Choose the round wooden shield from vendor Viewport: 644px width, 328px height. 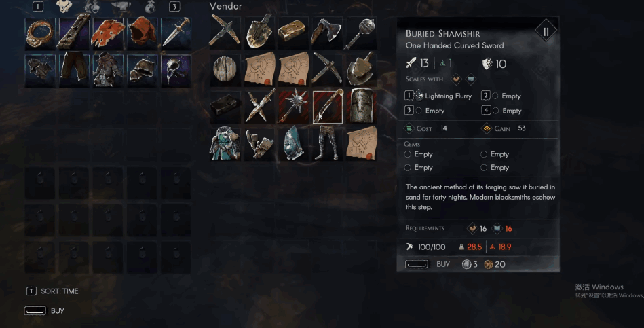point(224,70)
